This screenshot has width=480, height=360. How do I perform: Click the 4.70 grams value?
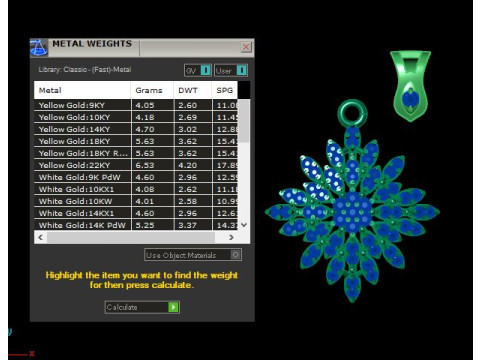pyautogui.click(x=145, y=129)
